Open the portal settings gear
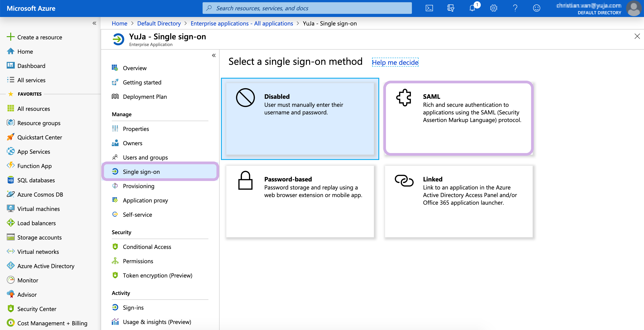 click(x=494, y=8)
